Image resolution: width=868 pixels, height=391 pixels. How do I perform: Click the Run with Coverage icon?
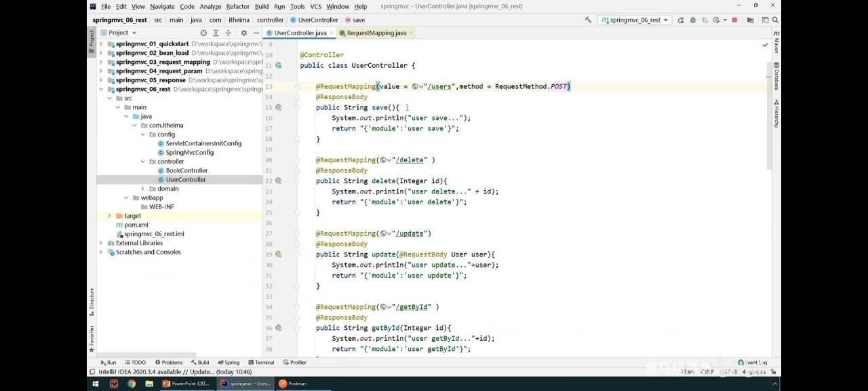coord(704,20)
